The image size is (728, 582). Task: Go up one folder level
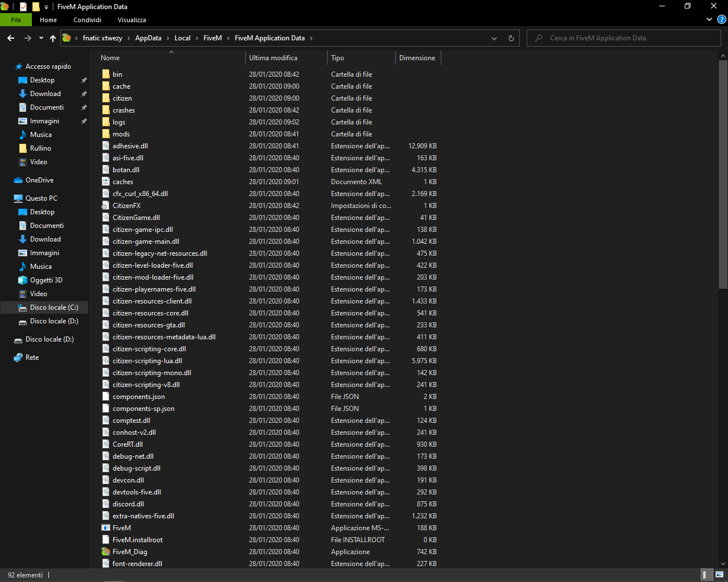[53, 38]
